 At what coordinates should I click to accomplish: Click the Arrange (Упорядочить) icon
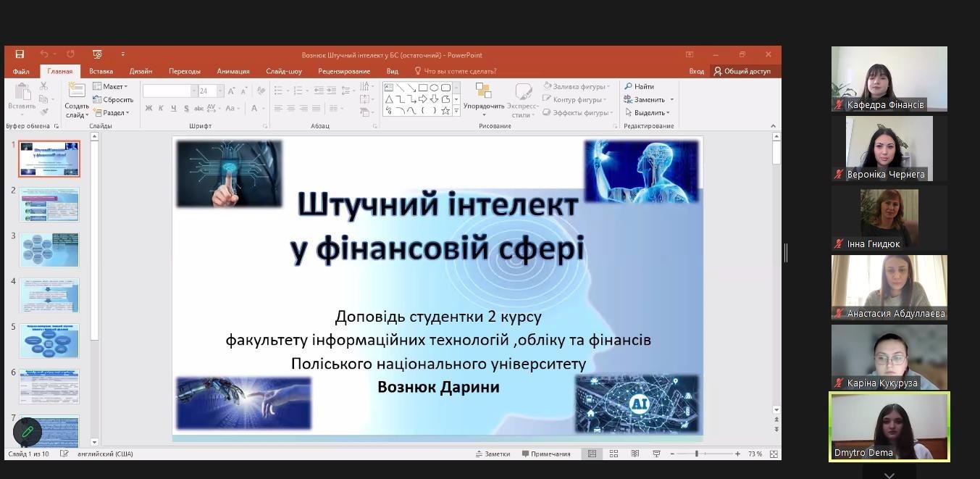tap(483, 92)
